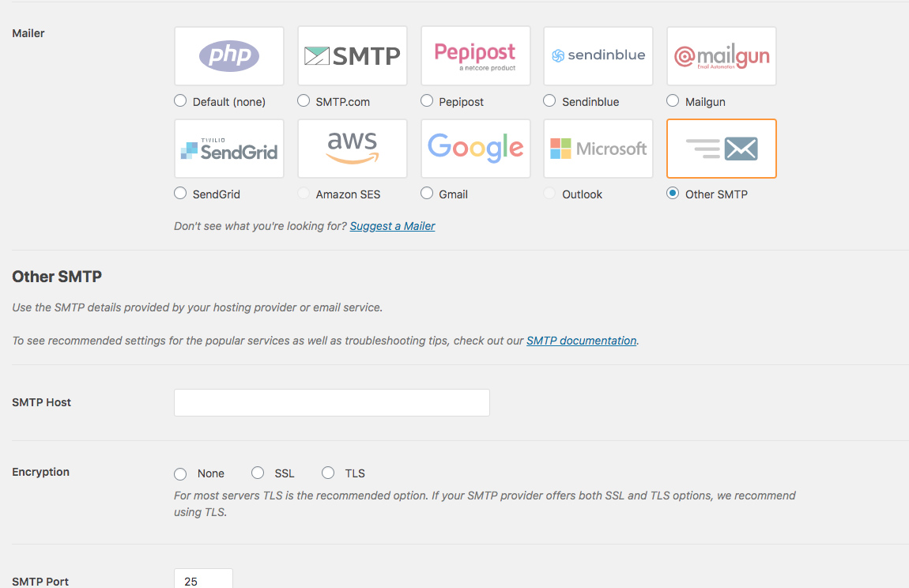Enable the Gmail radio option
This screenshot has height=588, width=909.
tap(427, 193)
